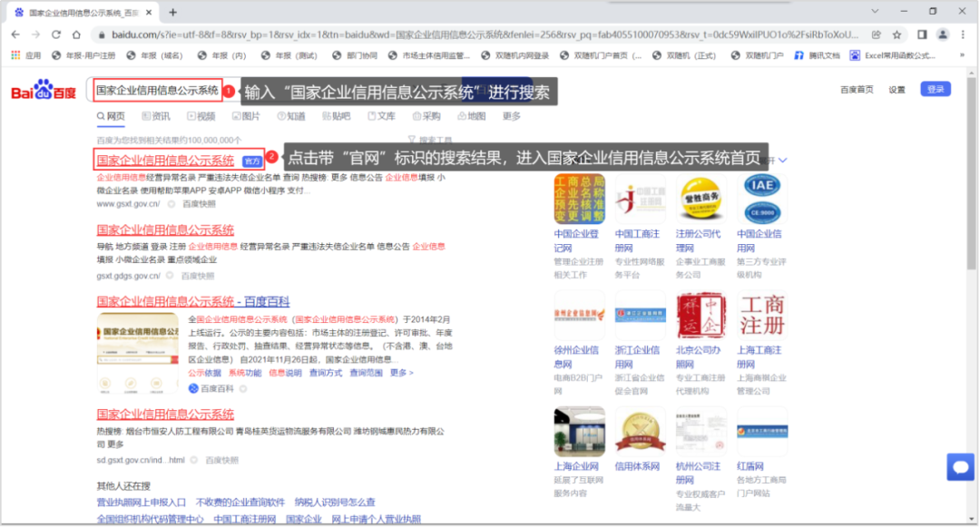Open the Chrome three-dot menu
Screen dimensions: 980x527
[963, 35]
